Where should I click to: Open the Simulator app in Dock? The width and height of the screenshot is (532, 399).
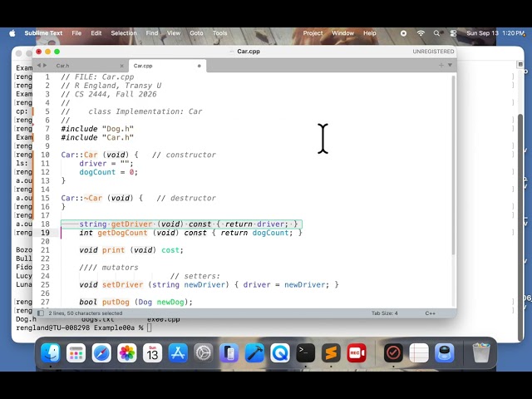229,353
